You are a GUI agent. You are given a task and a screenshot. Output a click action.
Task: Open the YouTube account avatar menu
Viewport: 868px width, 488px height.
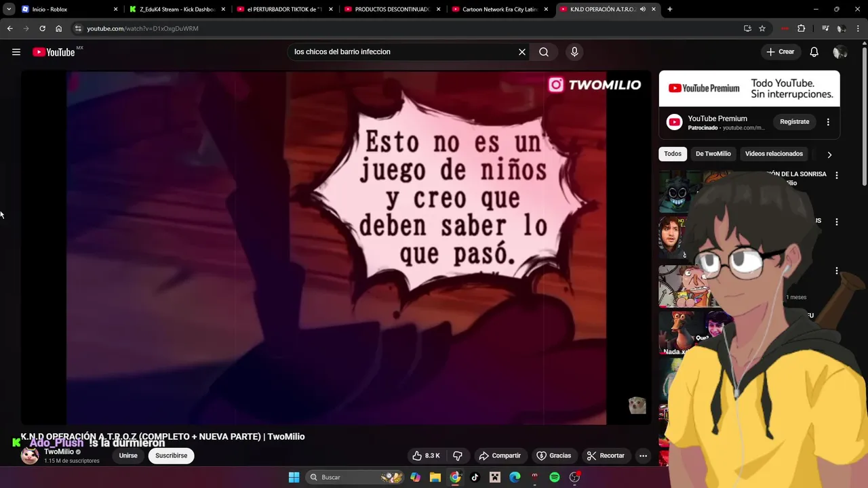pos(840,52)
